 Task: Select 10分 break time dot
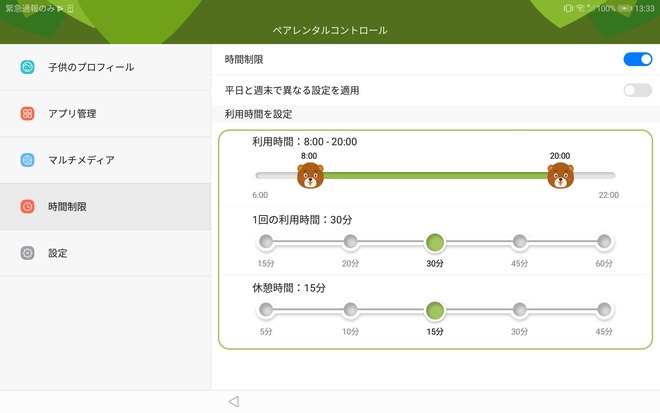click(350, 310)
